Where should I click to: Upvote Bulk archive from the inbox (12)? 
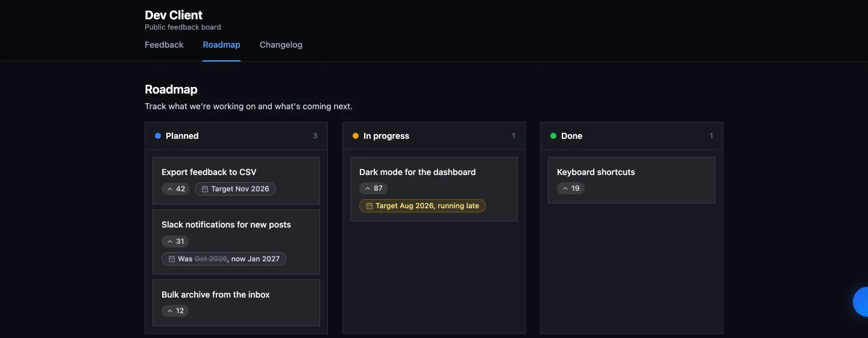click(x=175, y=311)
